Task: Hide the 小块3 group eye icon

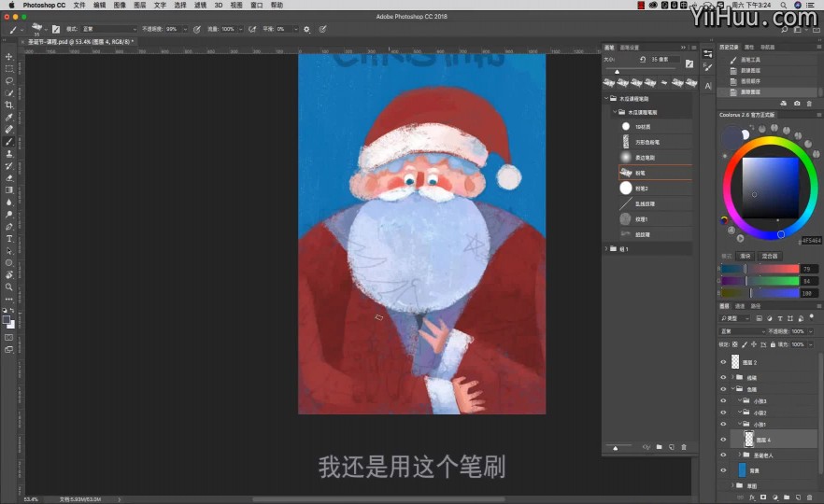Action: [723, 400]
